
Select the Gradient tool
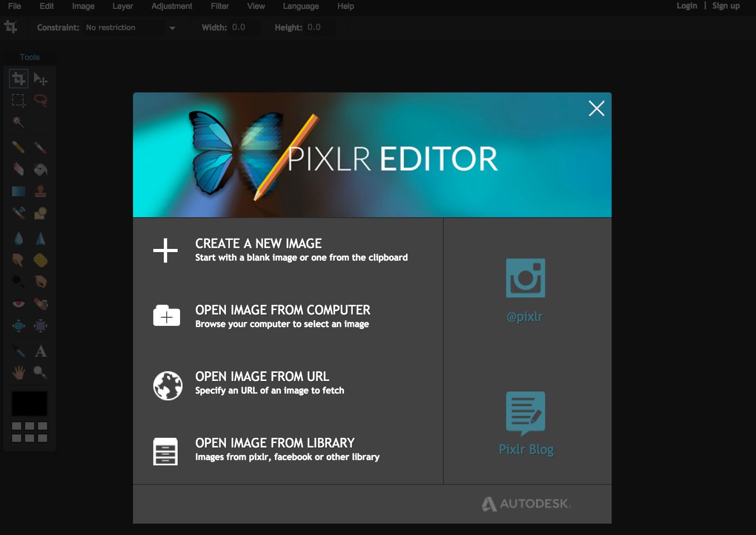pyautogui.click(x=19, y=191)
